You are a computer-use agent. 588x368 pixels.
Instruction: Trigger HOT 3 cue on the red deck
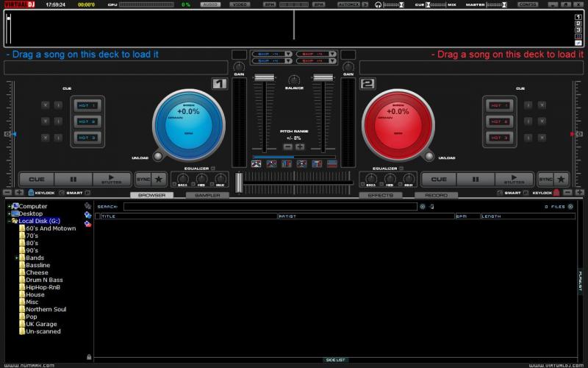(499, 138)
